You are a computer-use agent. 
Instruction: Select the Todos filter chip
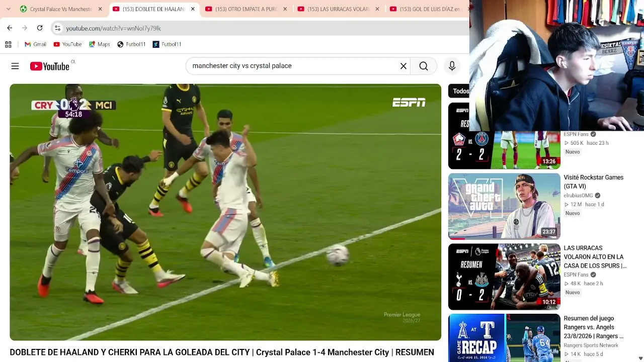pyautogui.click(x=460, y=91)
